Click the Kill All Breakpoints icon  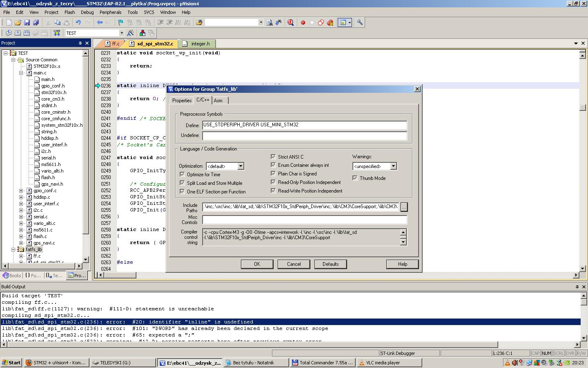tap(330, 22)
